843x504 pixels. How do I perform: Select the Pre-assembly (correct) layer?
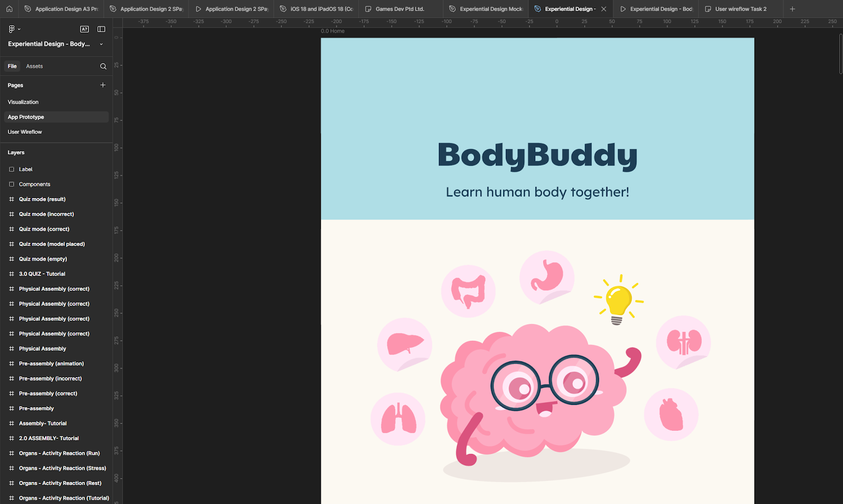pyautogui.click(x=48, y=393)
